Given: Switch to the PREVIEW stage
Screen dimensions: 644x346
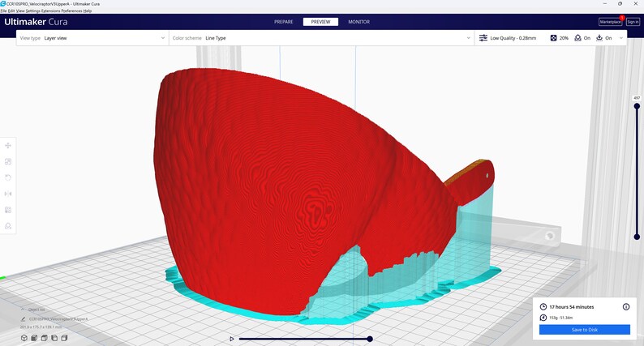Looking at the screenshot, I should pos(320,22).
